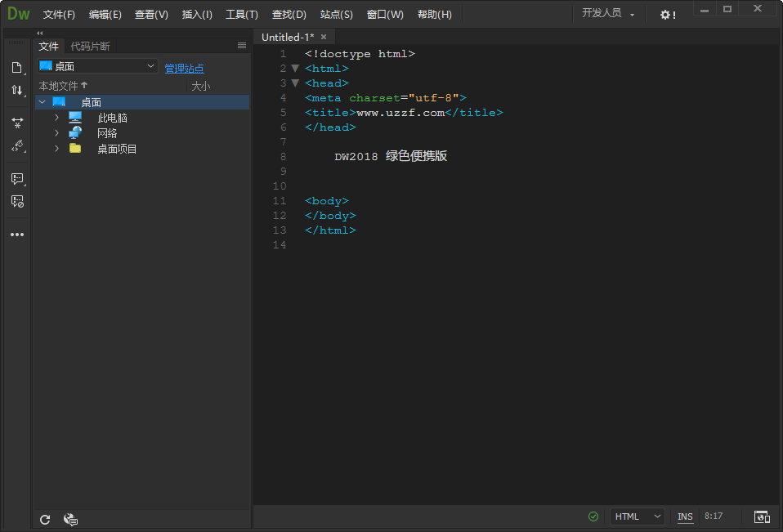Click the FTP log globe icon
The height and width of the screenshot is (532, 783).
pyautogui.click(x=70, y=520)
